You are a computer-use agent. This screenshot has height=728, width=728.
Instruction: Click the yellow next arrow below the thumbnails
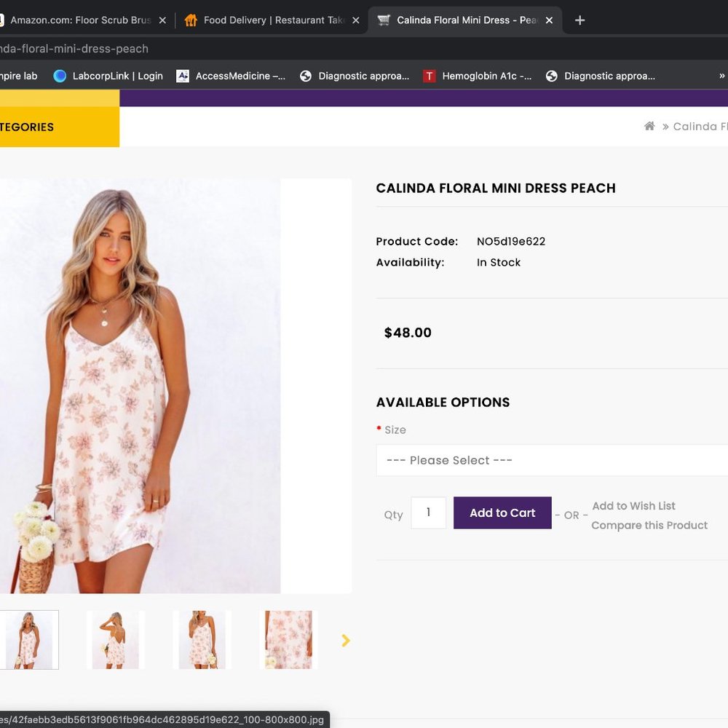[x=346, y=640]
